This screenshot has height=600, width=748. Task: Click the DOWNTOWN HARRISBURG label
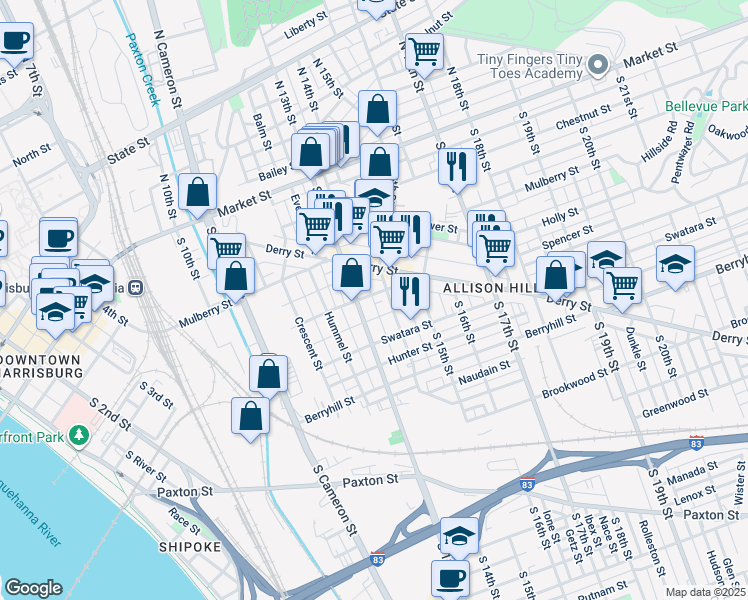(x=40, y=366)
